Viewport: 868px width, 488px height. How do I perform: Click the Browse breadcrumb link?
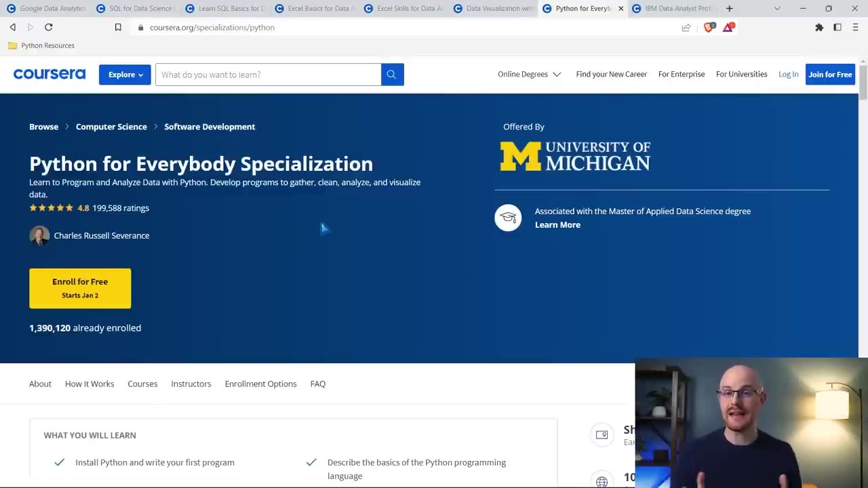[x=43, y=127]
